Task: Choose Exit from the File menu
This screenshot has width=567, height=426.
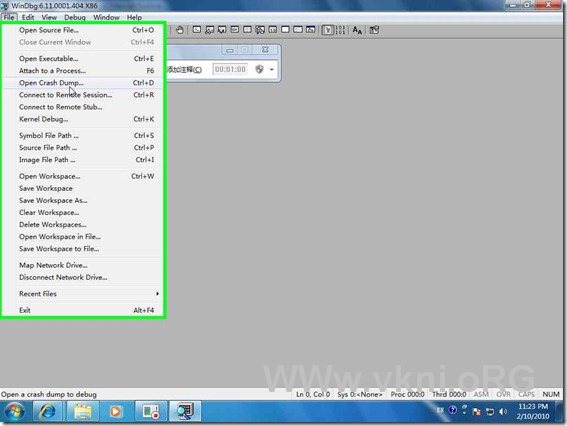Action: pos(83,310)
